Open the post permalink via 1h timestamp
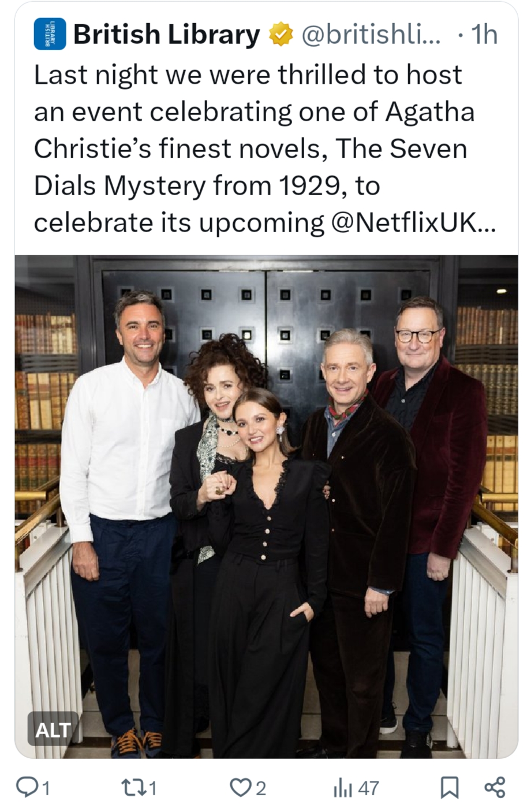 (x=484, y=35)
